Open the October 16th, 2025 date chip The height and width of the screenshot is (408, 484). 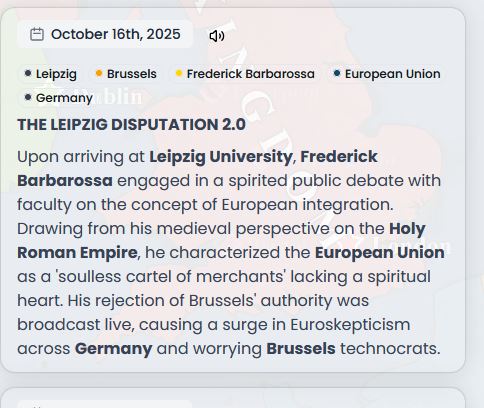[x=105, y=34]
